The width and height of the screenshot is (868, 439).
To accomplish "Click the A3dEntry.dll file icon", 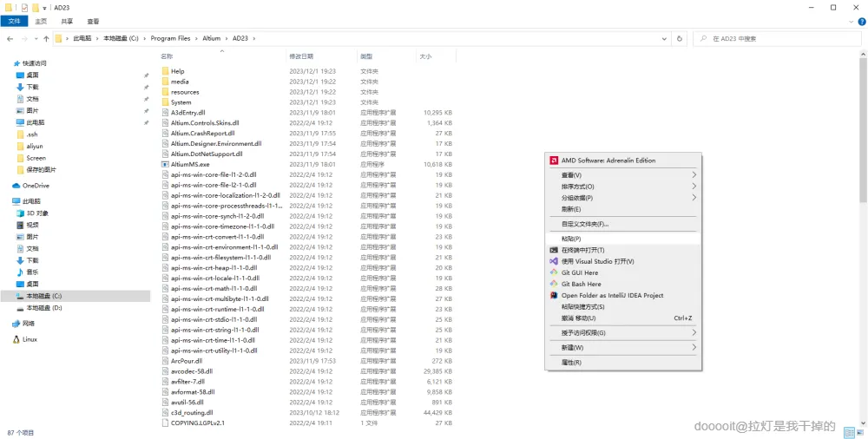I will tap(165, 113).
